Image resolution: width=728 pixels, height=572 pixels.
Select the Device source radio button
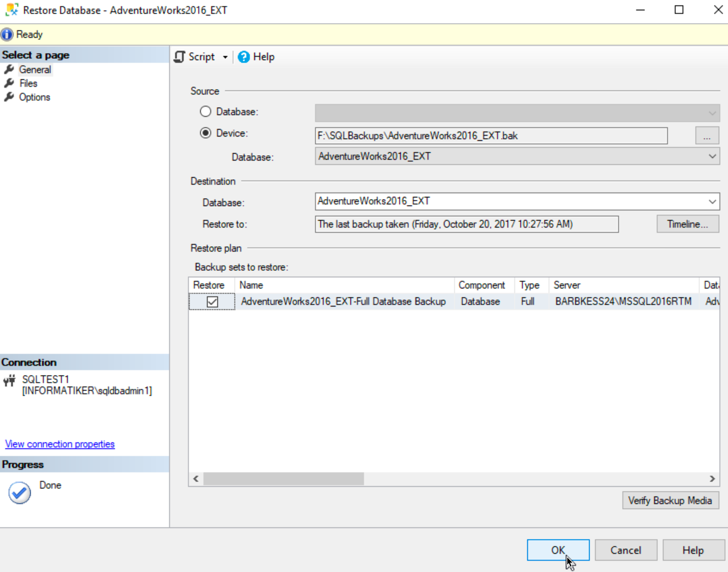205,133
